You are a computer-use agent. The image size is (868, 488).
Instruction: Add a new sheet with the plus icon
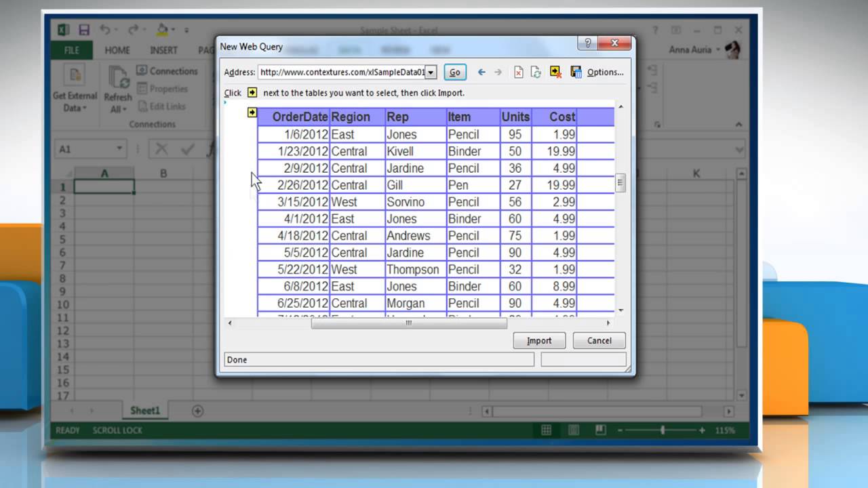[197, 411]
